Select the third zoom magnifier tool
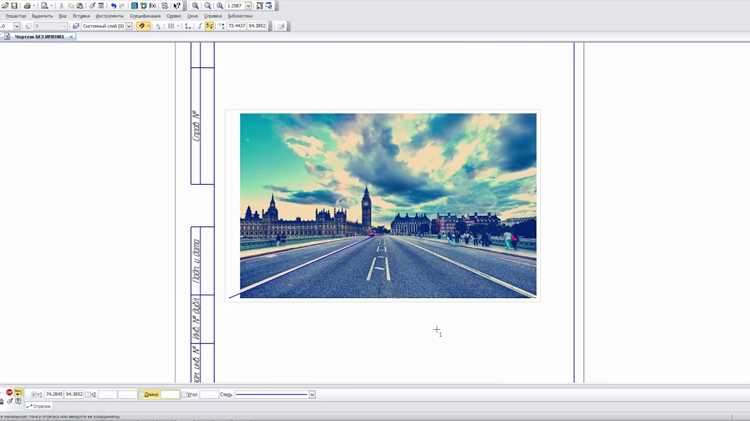Screen dimensions: 750x421 (x=220, y=6)
